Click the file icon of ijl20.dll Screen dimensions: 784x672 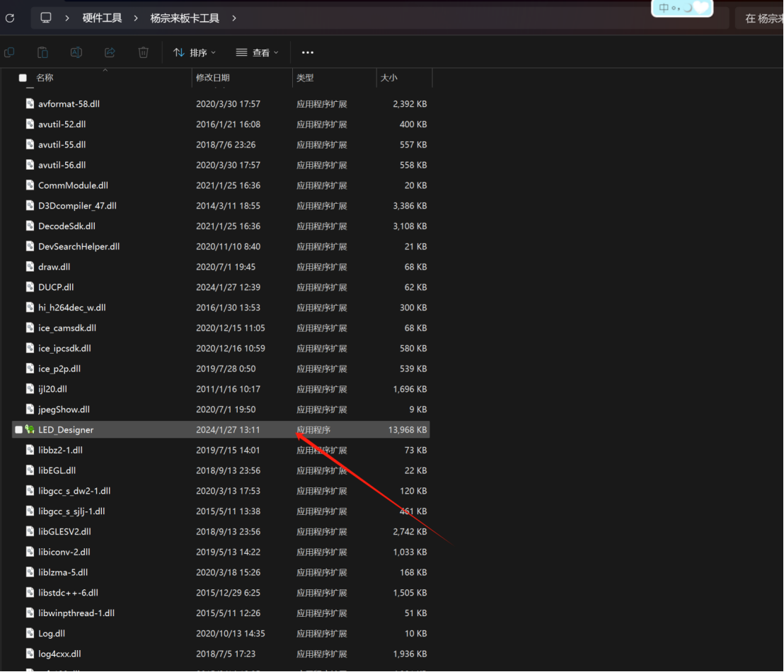(x=30, y=388)
